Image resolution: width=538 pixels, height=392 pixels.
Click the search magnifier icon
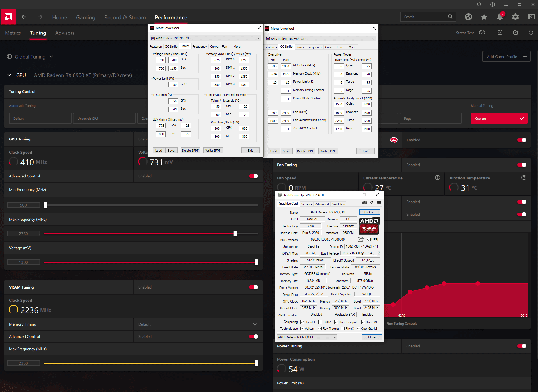click(450, 17)
